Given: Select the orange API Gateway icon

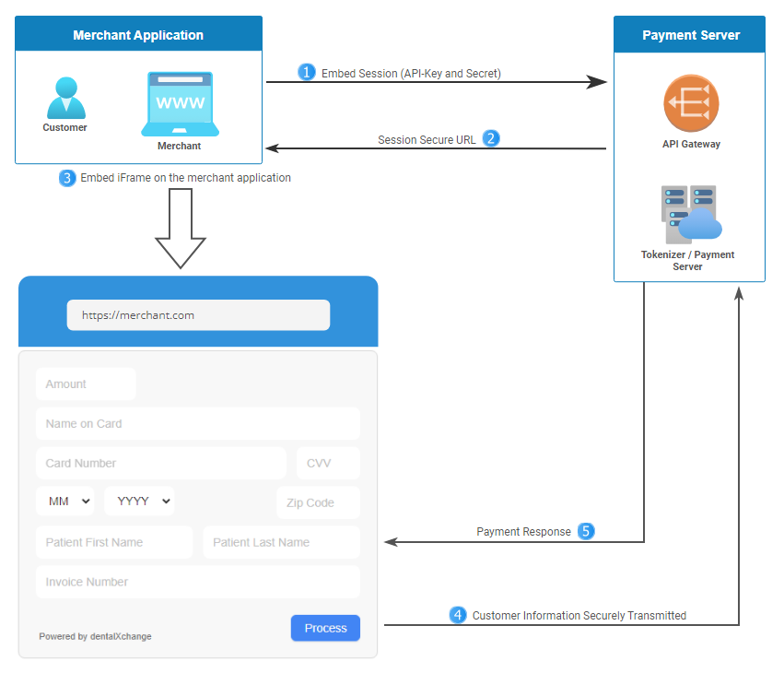Looking at the screenshot, I should pyautogui.click(x=690, y=103).
